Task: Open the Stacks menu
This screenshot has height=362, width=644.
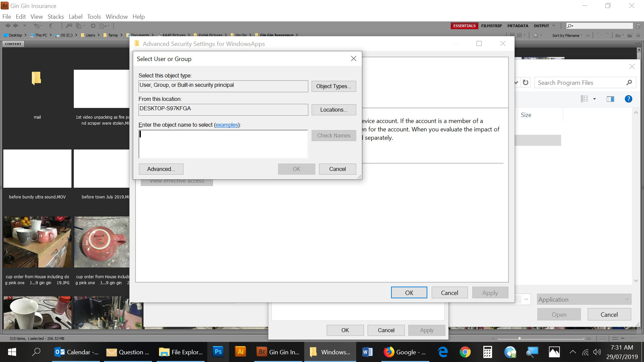Action: tap(56, 16)
